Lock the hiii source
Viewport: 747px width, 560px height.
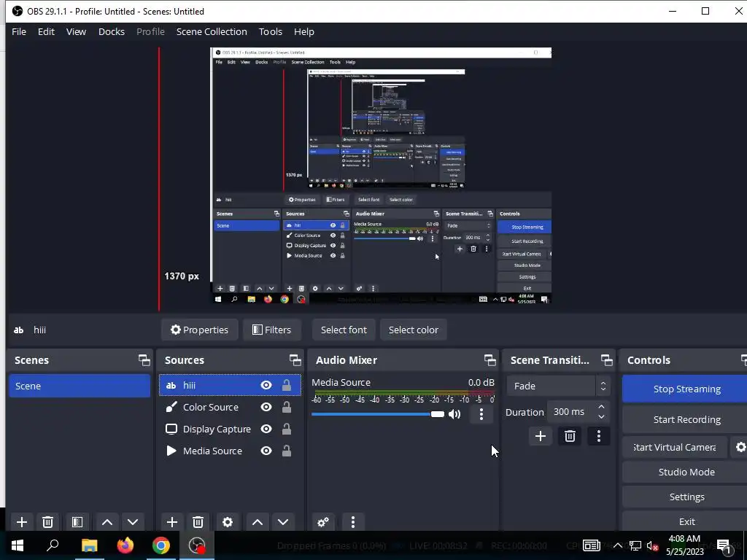(x=286, y=385)
